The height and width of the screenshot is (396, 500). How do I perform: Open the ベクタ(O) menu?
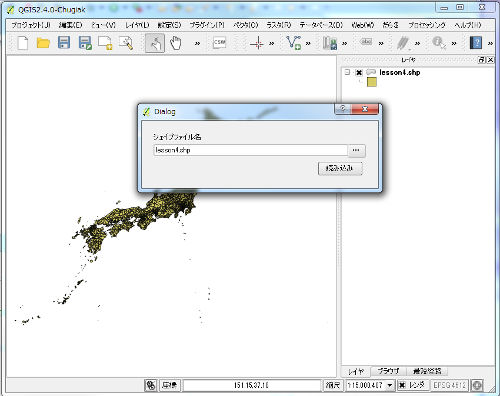pos(246,25)
